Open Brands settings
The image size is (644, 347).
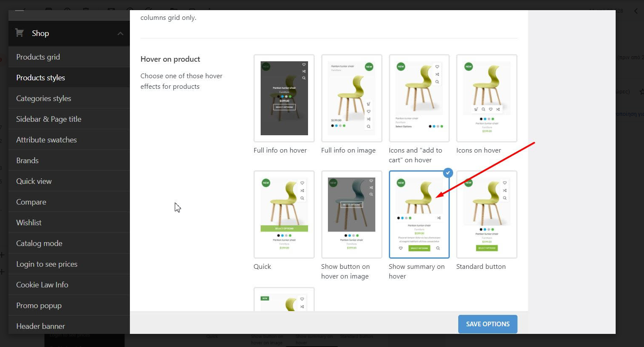tap(69, 161)
